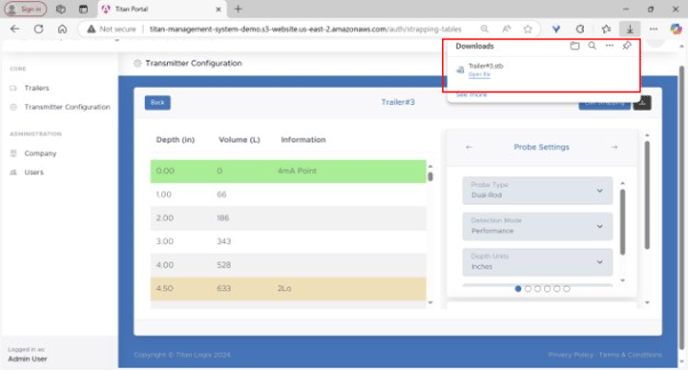Click the Sign in button
The width and height of the screenshot is (688, 370).
point(25,9)
